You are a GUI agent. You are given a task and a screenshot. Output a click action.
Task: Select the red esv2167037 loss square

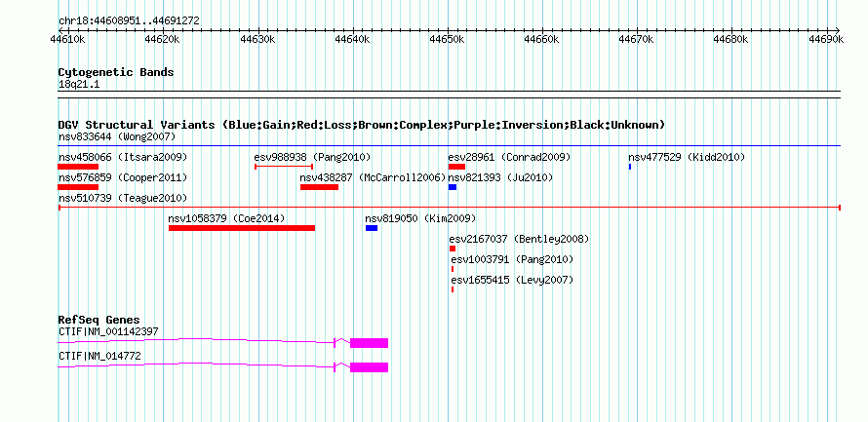[x=453, y=249]
